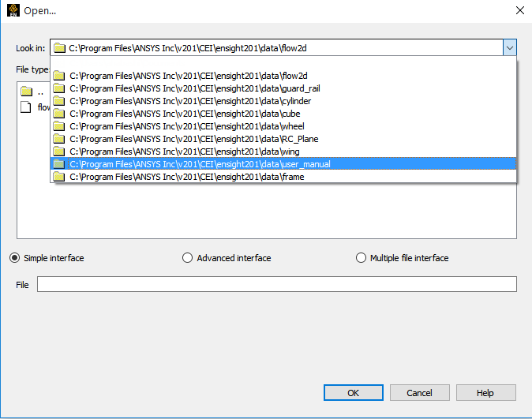Click the folder icon beside guard_rail path
The height and width of the screenshot is (419, 532).
tap(59, 88)
